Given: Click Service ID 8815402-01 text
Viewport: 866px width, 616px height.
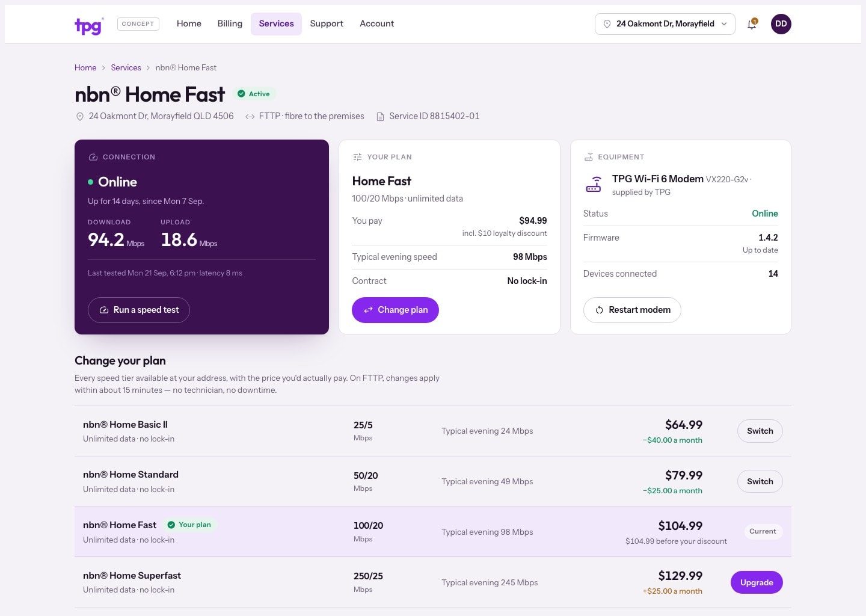Looking at the screenshot, I should click(434, 116).
